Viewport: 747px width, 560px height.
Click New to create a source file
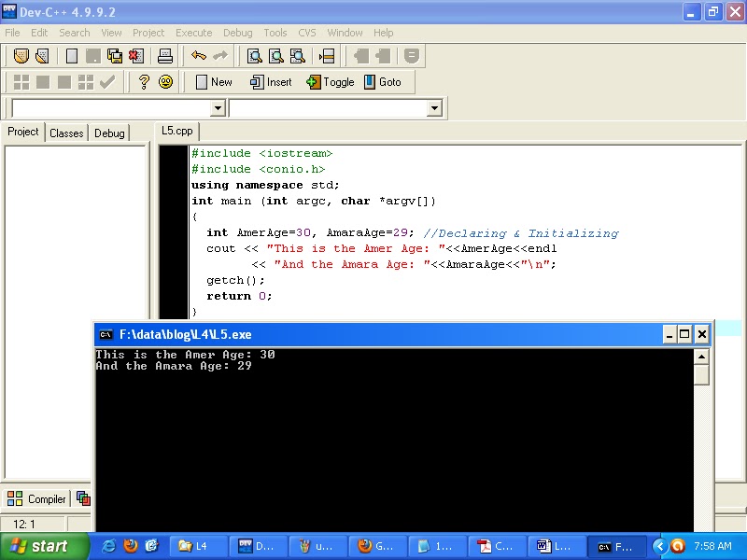coord(212,81)
